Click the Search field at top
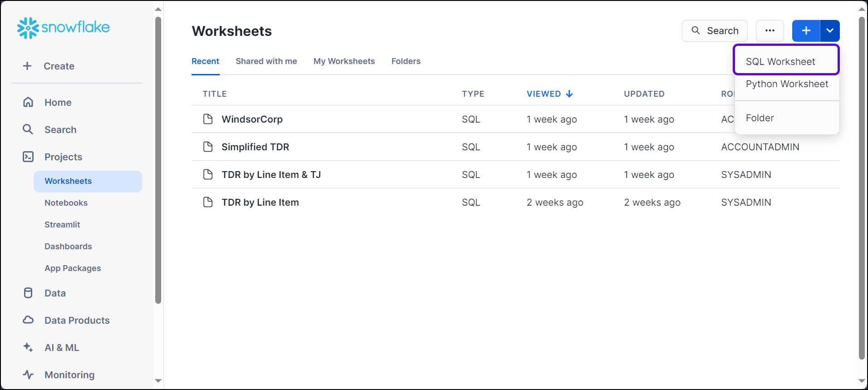Image resolution: width=868 pixels, height=390 pixels. (715, 31)
